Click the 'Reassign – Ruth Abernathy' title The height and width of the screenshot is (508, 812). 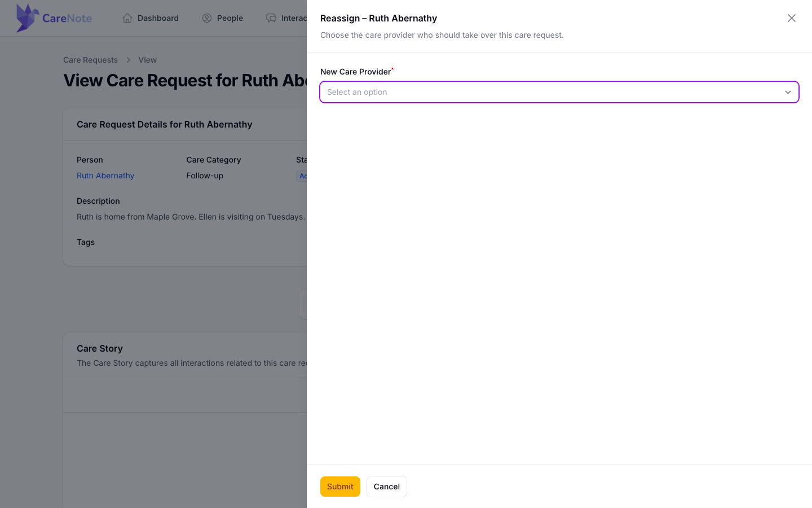(378, 18)
